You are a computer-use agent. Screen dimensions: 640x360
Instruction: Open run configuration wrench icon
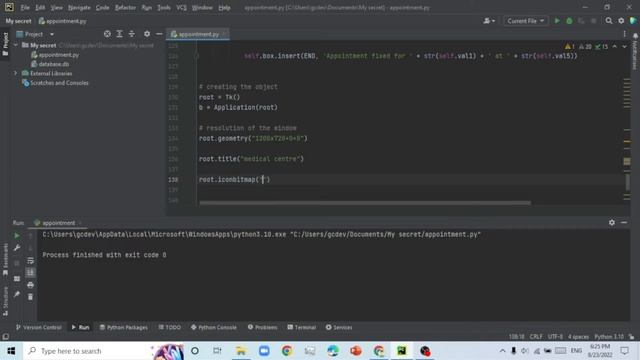[x=17, y=248]
